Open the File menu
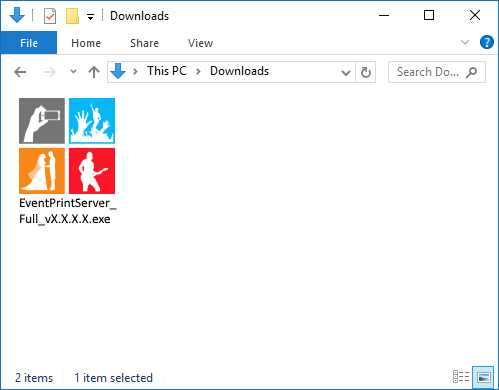This screenshot has height=390, width=499. click(29, 43)
